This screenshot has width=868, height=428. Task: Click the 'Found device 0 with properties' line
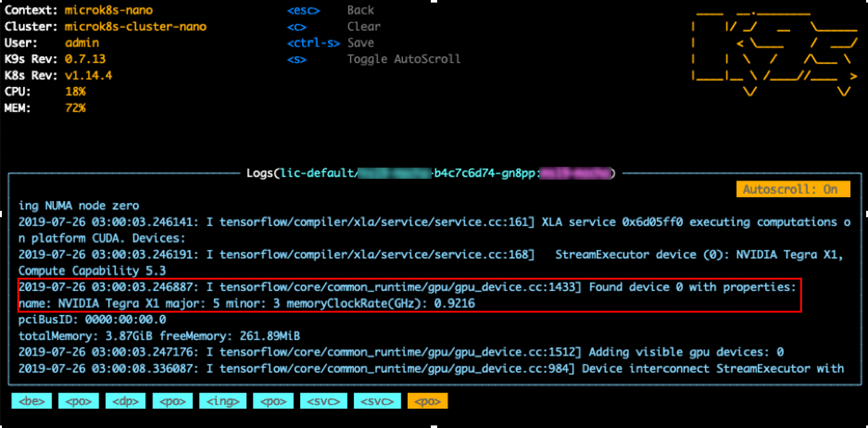[x=407, y=287]
